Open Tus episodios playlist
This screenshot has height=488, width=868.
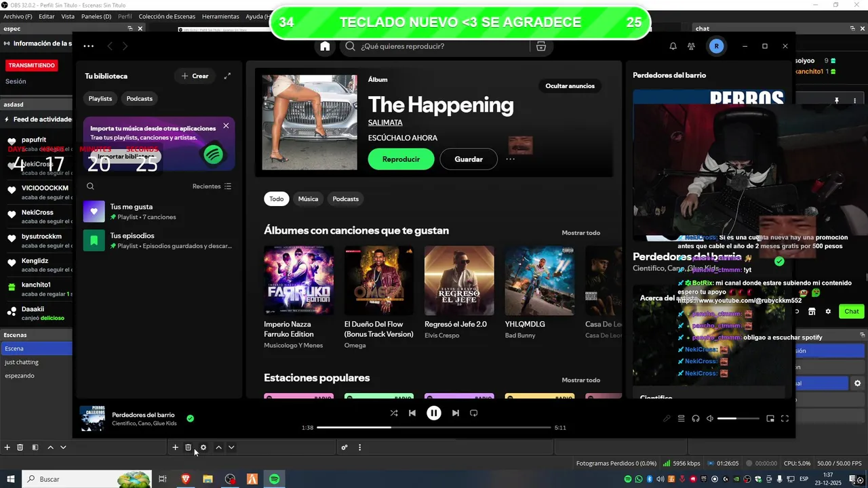pos(157,241)
